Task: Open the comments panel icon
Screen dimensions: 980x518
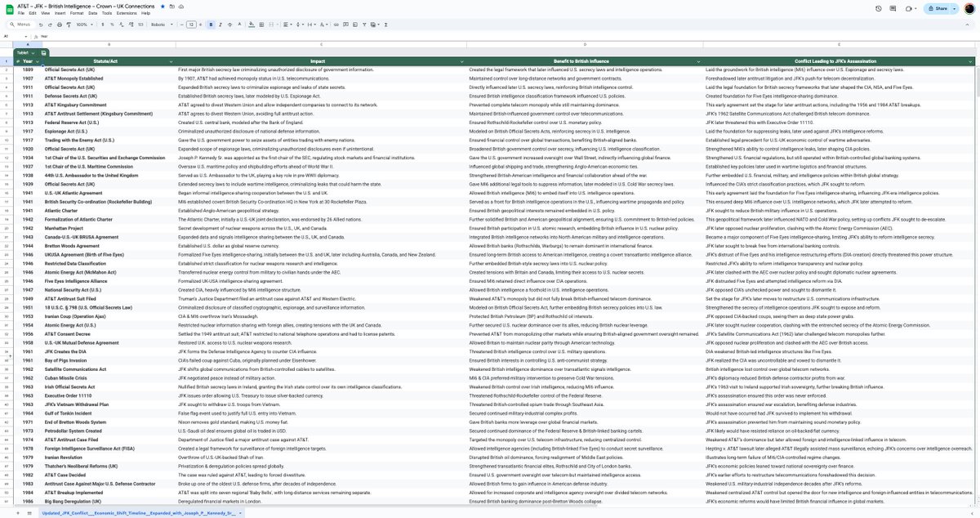Action: tap(894, 8)
